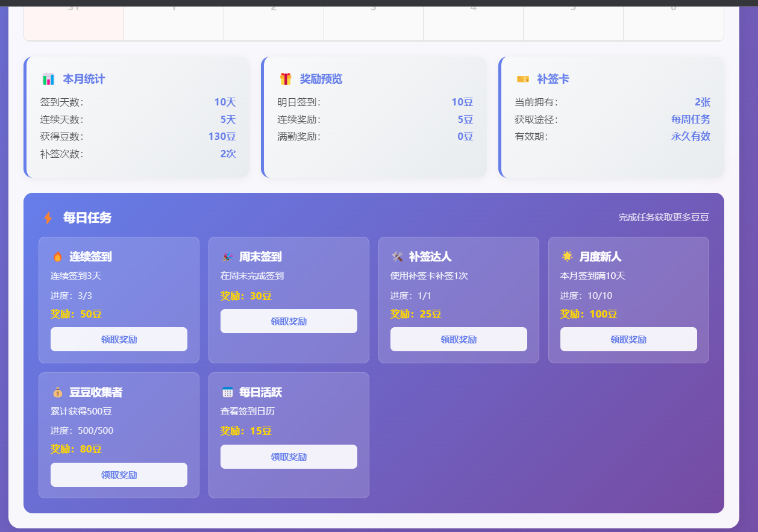Click the 连续天数 value 5天
The height and width of the screenshot is (532, 758).
228,119
